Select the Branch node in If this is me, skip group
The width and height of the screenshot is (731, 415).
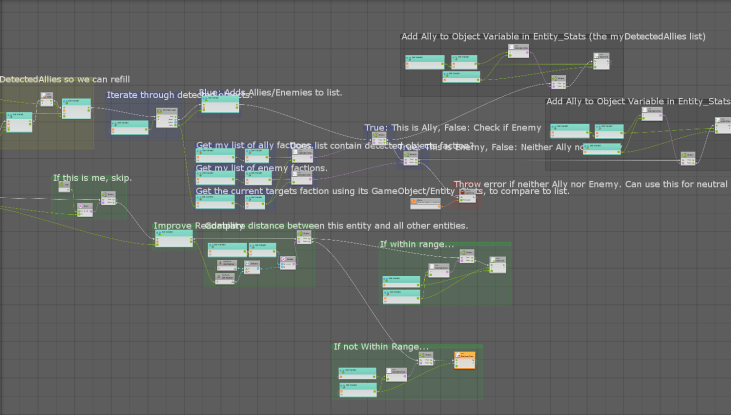[108, 198]
